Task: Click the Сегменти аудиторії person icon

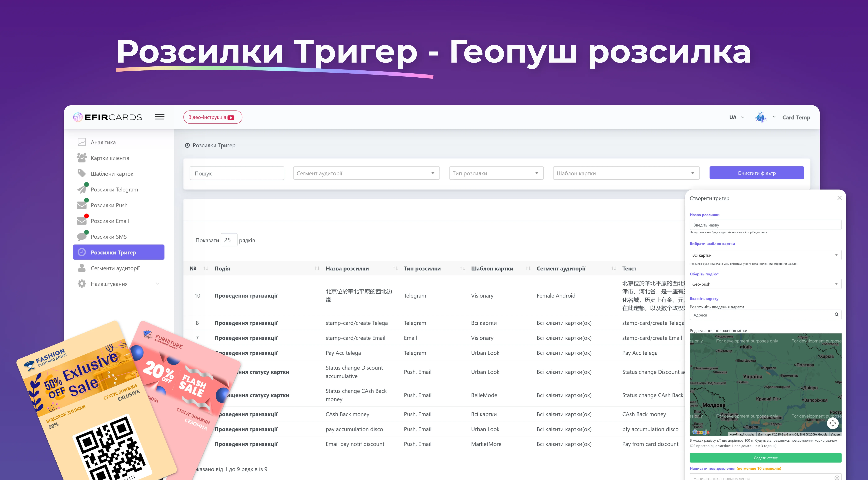Action: [x=82, y=268]
